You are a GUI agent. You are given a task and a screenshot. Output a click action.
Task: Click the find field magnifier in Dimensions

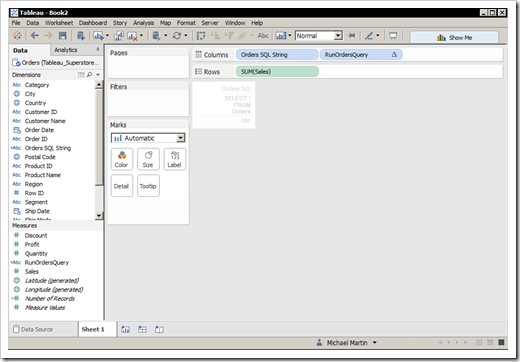(89, 75)
